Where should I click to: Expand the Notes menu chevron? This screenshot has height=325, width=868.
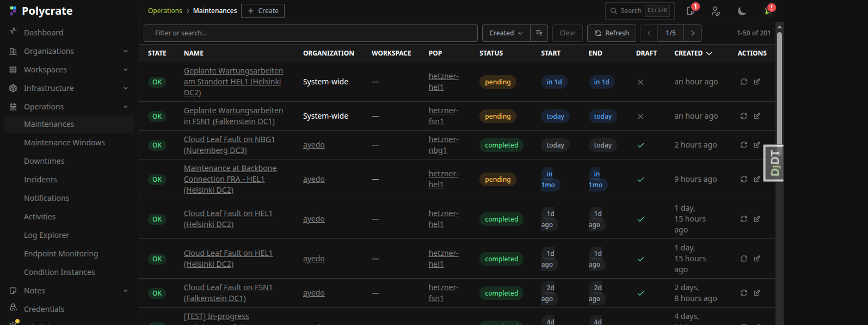point(126,291)
